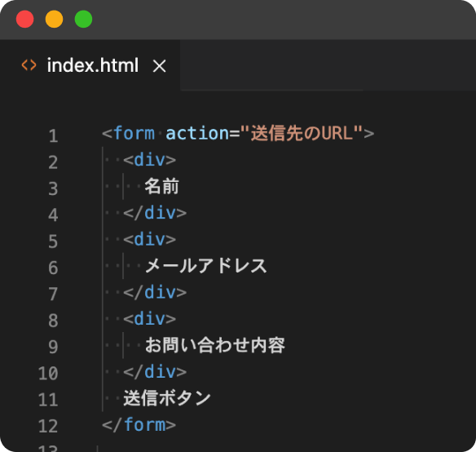The height and width of the screenshot is (452, 476).
Task: Select the index.html tab
Action: click(x=90, y=65)
